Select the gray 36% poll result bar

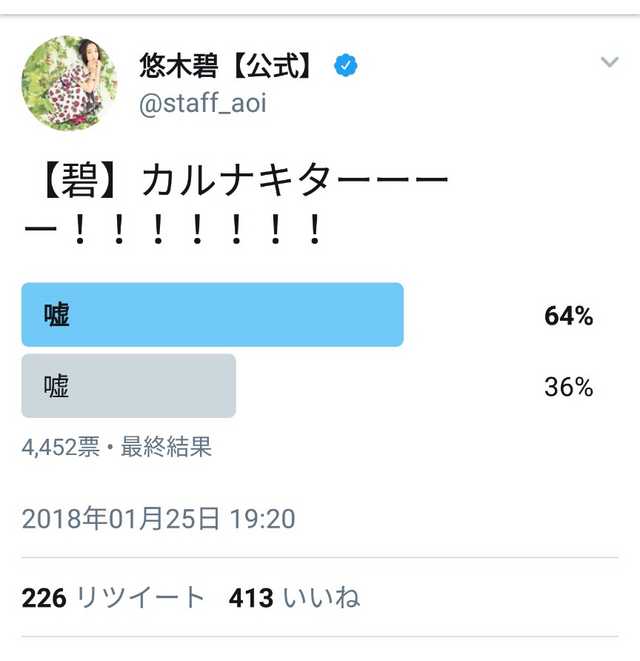[x=129, y=386]
